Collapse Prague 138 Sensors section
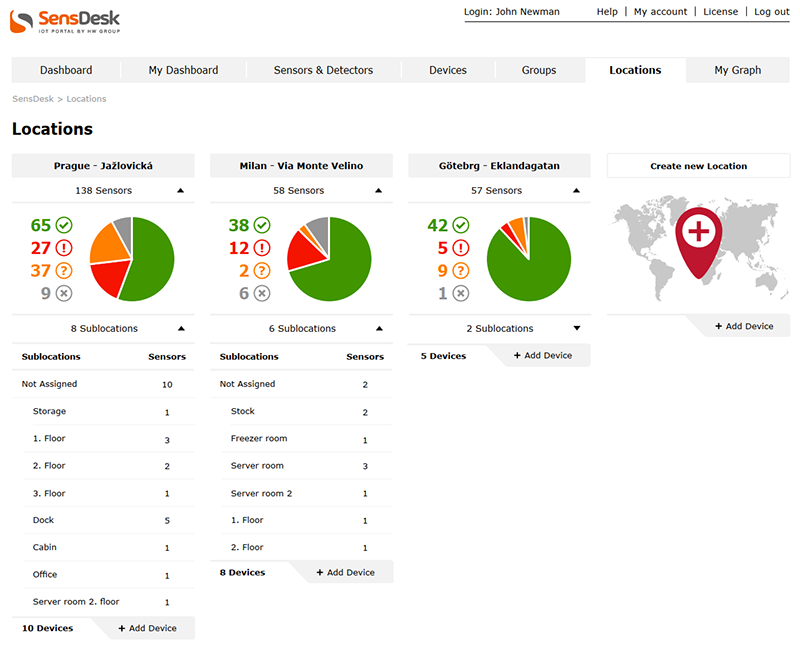The width and height of the screenshot is (800, 659). 180,190
